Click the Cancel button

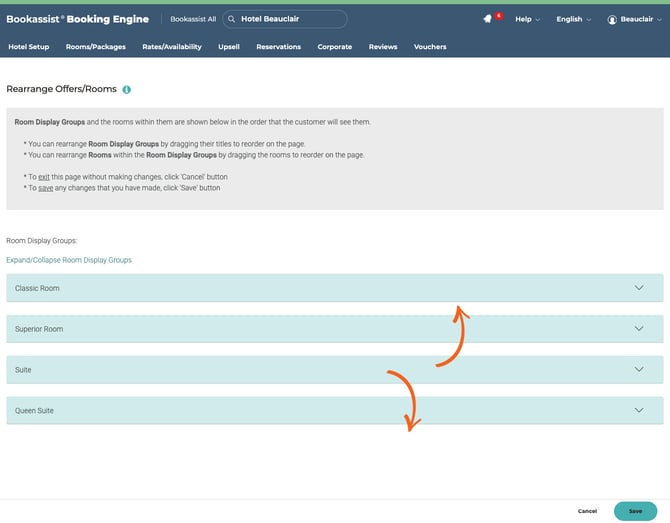[x=587, y=511]
